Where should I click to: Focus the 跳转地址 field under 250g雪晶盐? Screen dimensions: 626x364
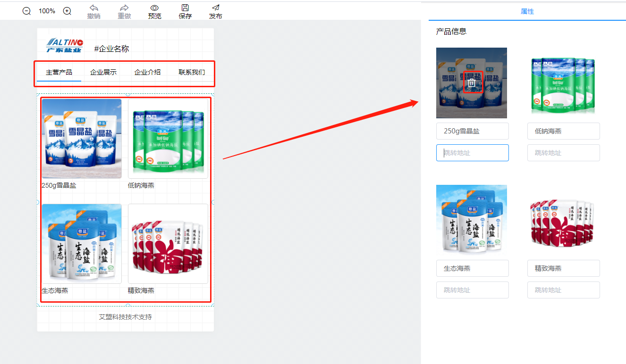click(x=473, y=153)
